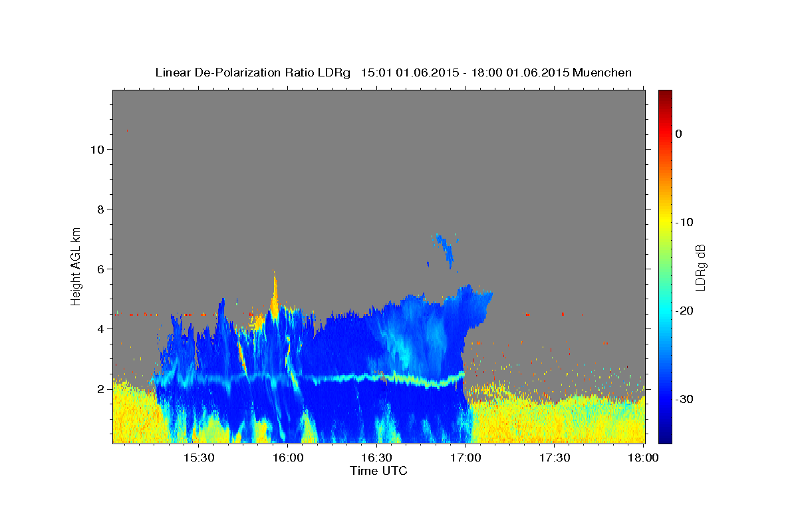Click the colorbar value label -10
Viewport: 798px width, 532px height.
click(685, 222)
